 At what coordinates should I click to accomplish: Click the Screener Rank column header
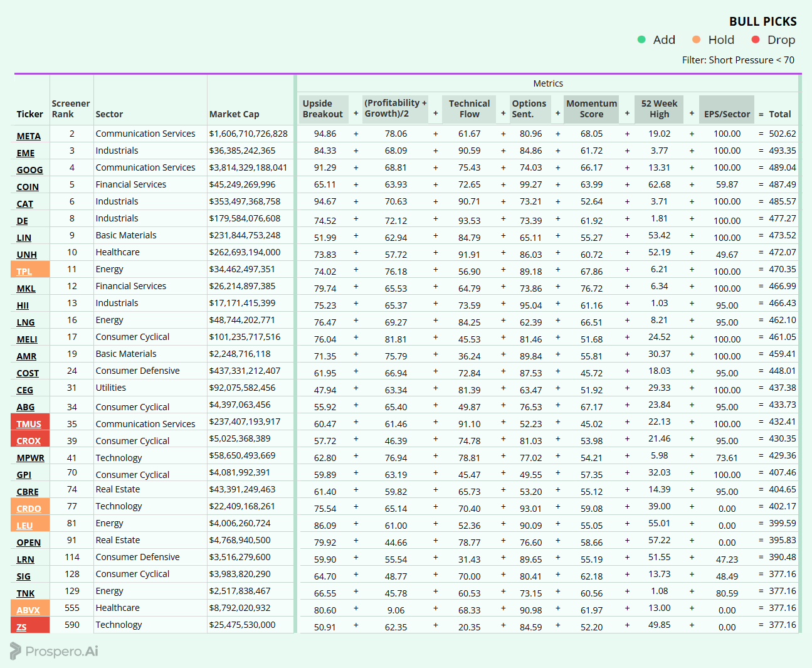(70, 109)
